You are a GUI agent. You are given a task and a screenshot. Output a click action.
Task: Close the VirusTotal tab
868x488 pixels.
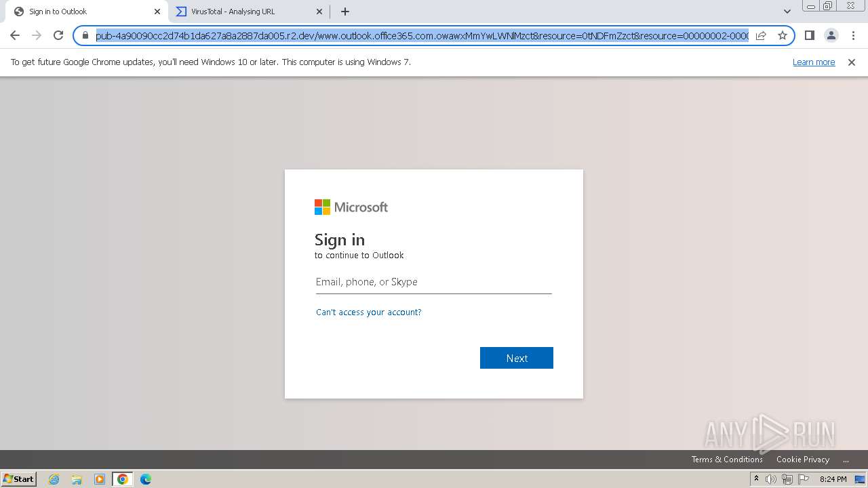click(319, 12)
